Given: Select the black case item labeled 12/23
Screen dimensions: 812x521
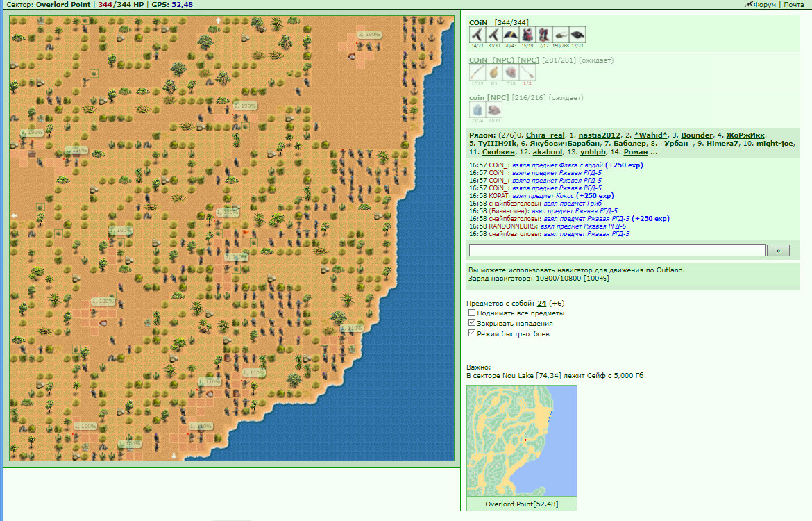Looking at the screenshot, I should 577,35.
